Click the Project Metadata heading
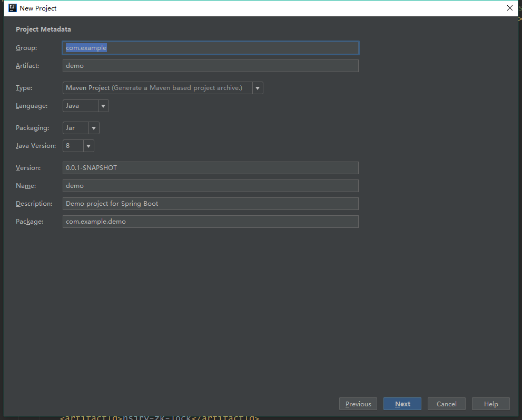The width and height of the screenshot is (522, 420). (x=43, y=29)
